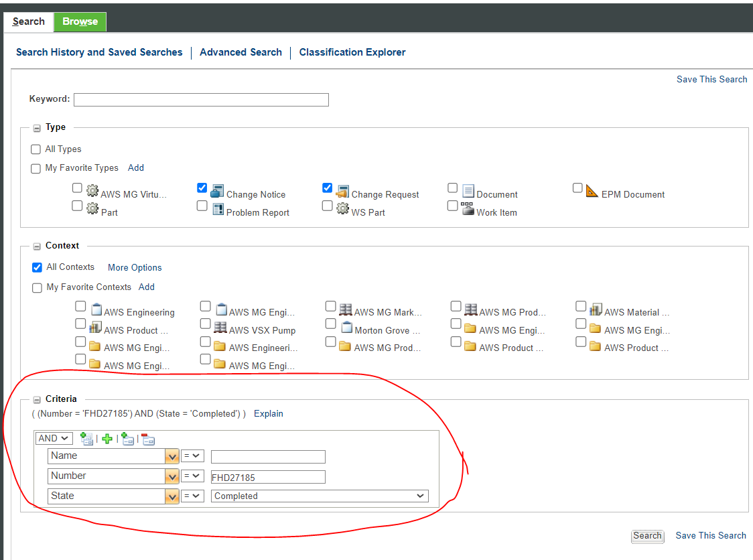Screen dimensions: 753x560
Task: Click the remove criteria group icon
Action: click(x=148, y=439)
